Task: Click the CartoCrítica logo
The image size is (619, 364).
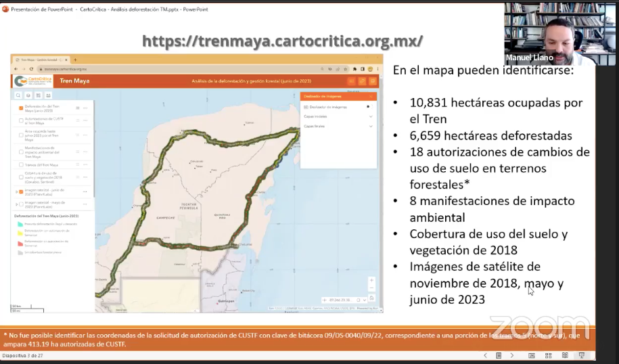Action: point(32,81)
